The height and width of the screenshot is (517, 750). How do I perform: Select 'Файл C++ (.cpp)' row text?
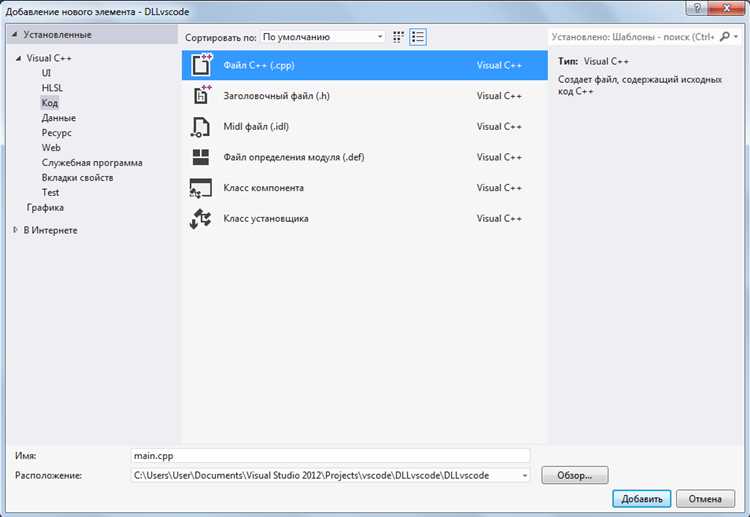[259, 65]
